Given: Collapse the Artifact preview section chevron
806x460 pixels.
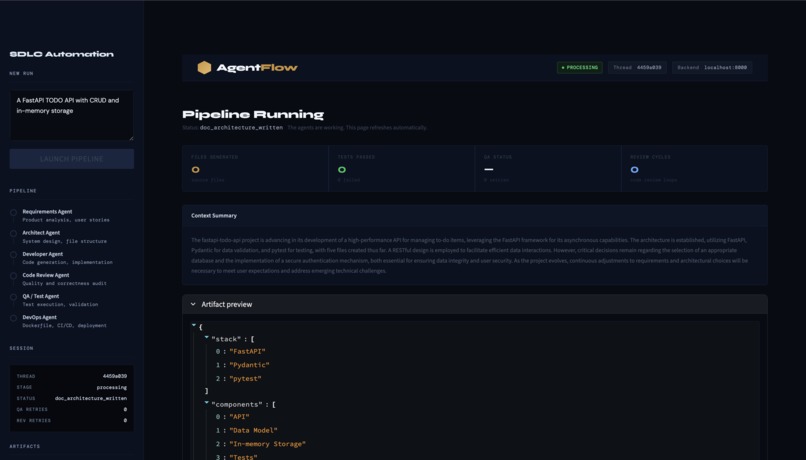Looking at the screenshot, I should 193,304.
